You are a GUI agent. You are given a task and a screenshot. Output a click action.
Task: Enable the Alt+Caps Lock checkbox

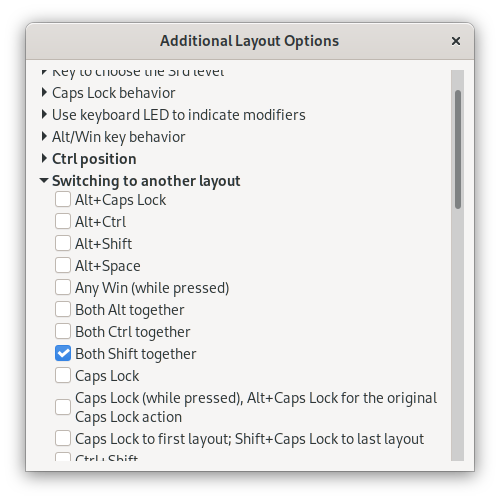tap(63, 199)
